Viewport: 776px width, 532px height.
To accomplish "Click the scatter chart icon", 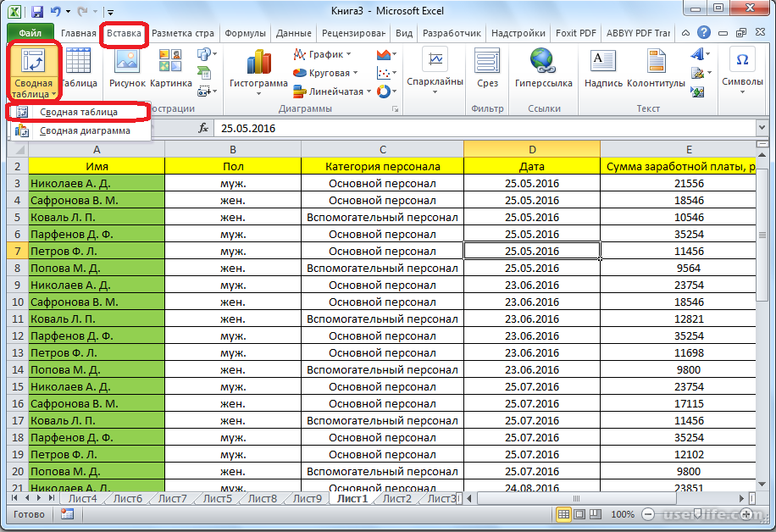I will pyautogui.click(x=384, y=73).
